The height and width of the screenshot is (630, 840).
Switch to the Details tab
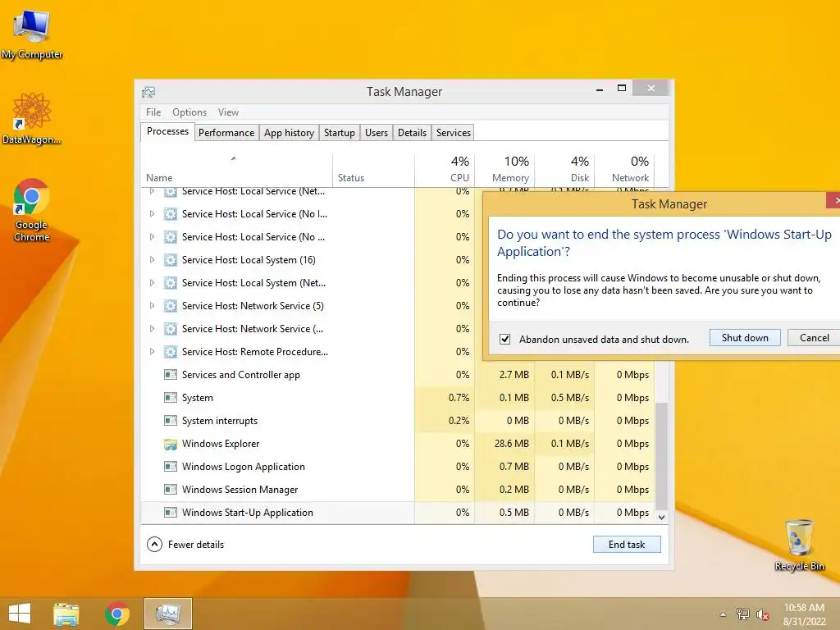click(x=412, y=133)
